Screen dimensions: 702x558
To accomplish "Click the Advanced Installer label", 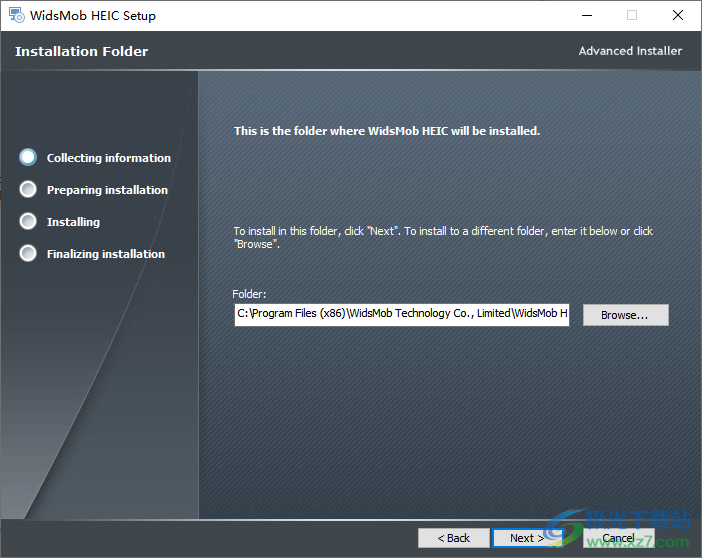I will (630, 51).
